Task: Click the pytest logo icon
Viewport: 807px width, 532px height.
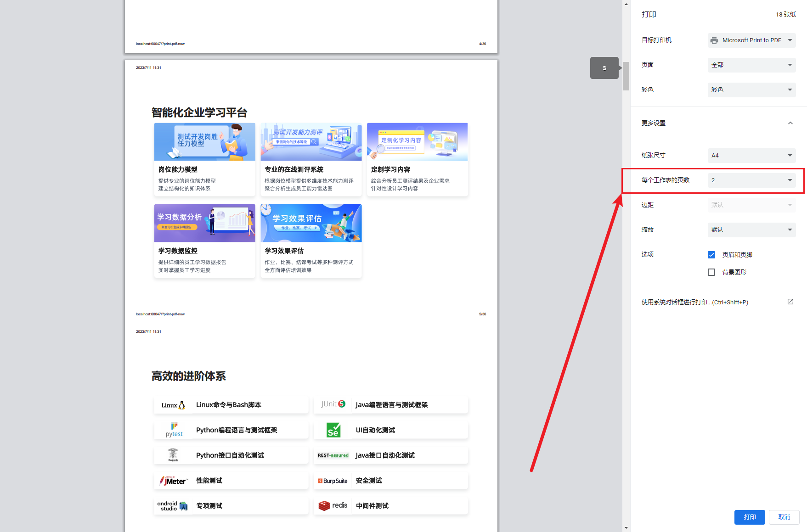Action: [x=174, y=430]
